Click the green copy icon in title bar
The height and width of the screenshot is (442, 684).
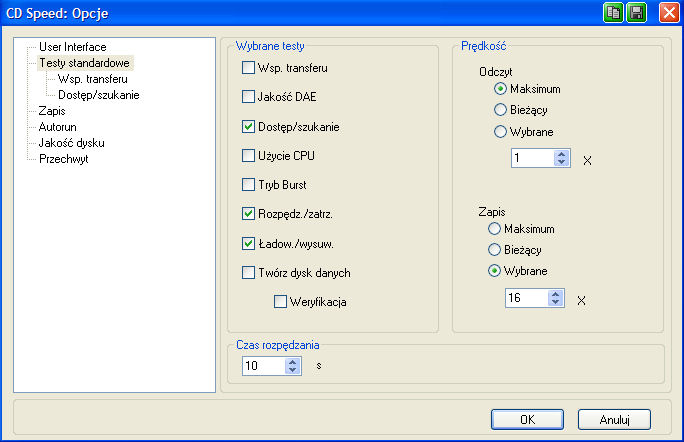click(613, 12)
